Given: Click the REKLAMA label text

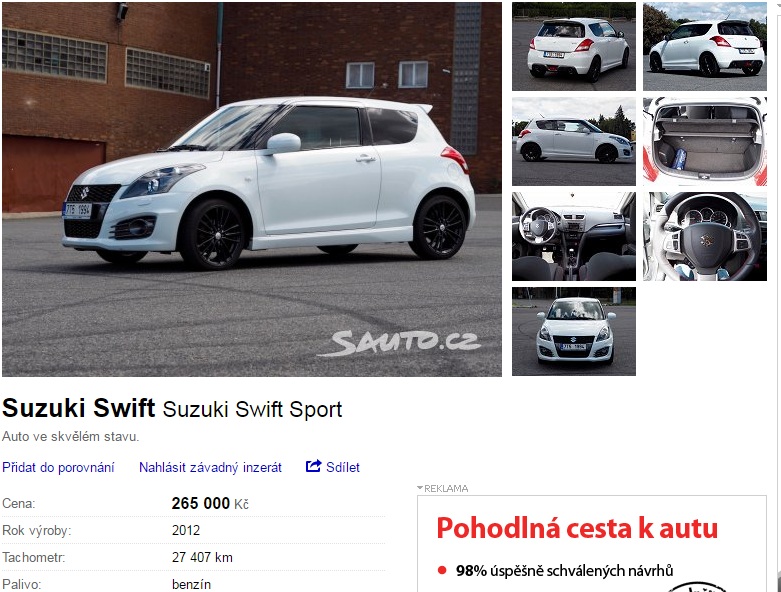Looking at the screenshot, I should pos(446,488).
